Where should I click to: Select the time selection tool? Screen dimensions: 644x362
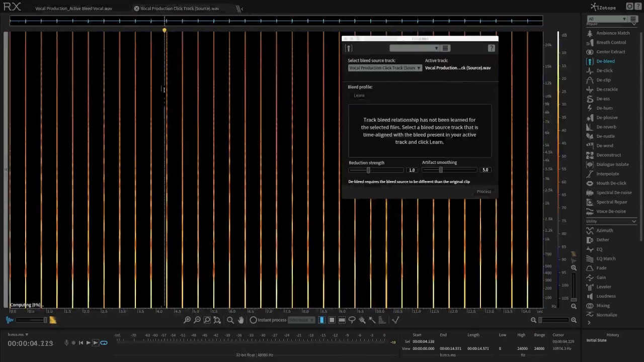pyautogui.click(x=322, y=320)
